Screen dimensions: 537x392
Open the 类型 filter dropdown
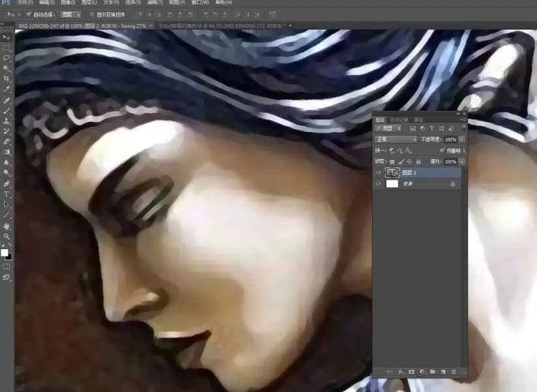pyautogui.click(x=388, y=128)
